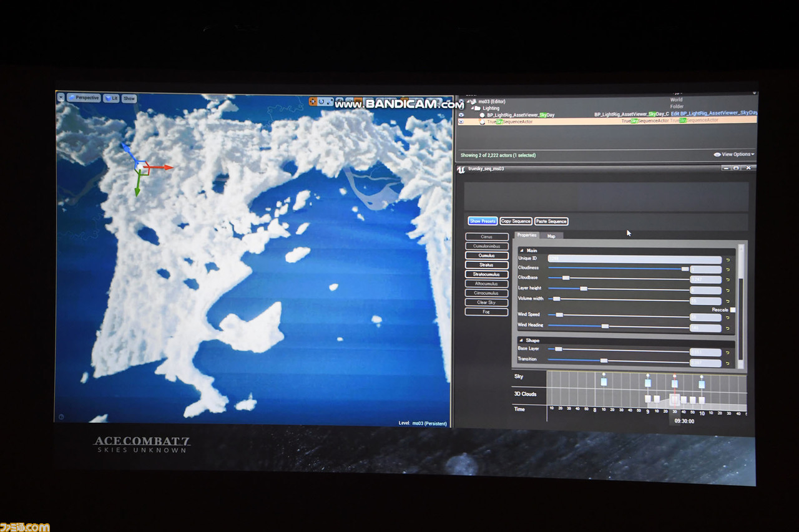Select the first Sky keyframe on timeline
This screenshot has height=532, width=799.
tap(604, 381)
